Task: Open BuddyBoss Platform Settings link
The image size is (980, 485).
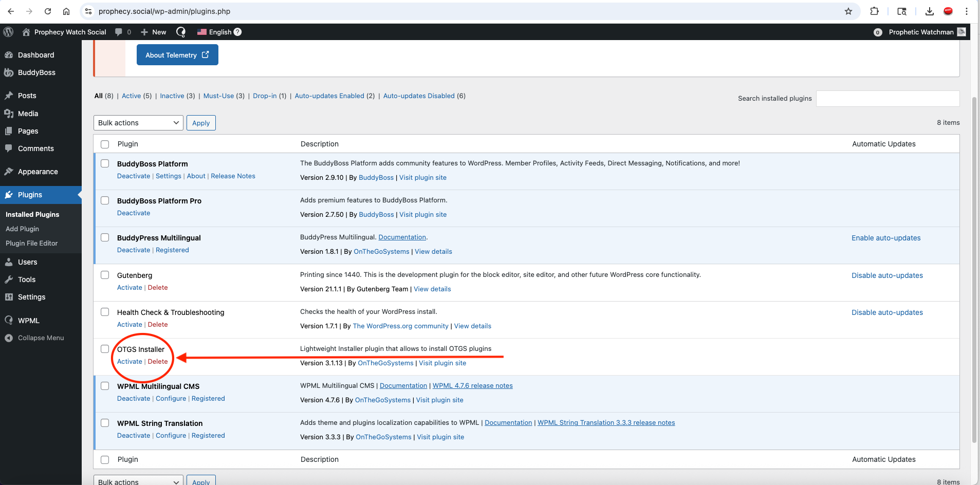Action: coord(169,176)
